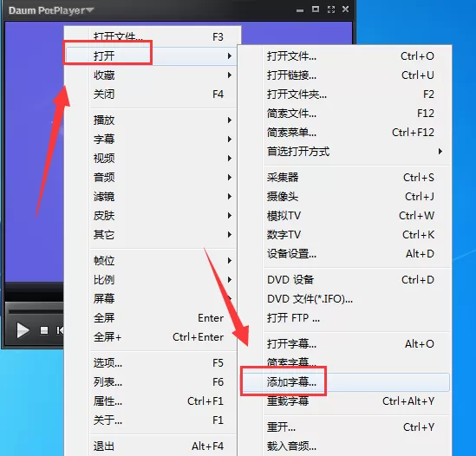476x456 pixels.
Task: Click 打开文件... Ctrl+O in submenu
Action: [344, 56]
